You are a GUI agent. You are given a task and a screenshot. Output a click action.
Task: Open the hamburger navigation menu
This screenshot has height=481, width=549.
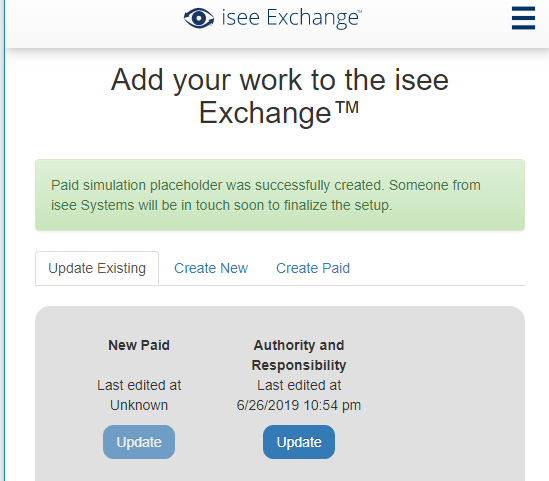tap(523, 18)
